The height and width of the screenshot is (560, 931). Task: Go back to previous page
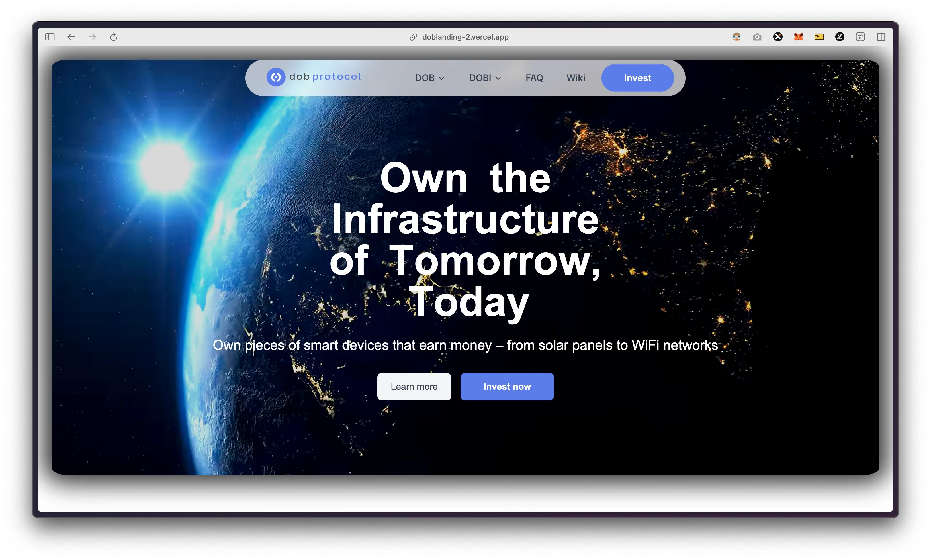71,37
